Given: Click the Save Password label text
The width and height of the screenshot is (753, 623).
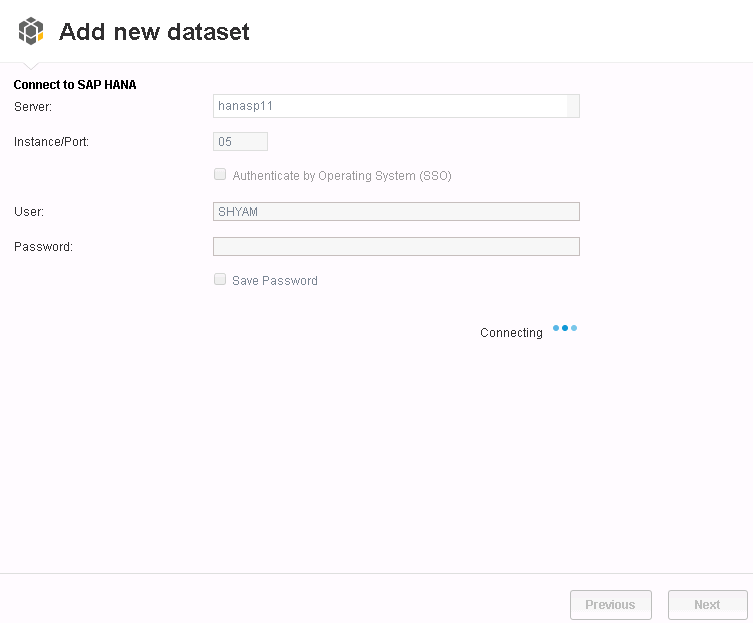Looking at the screenshot, I should [x=275, y=281].
